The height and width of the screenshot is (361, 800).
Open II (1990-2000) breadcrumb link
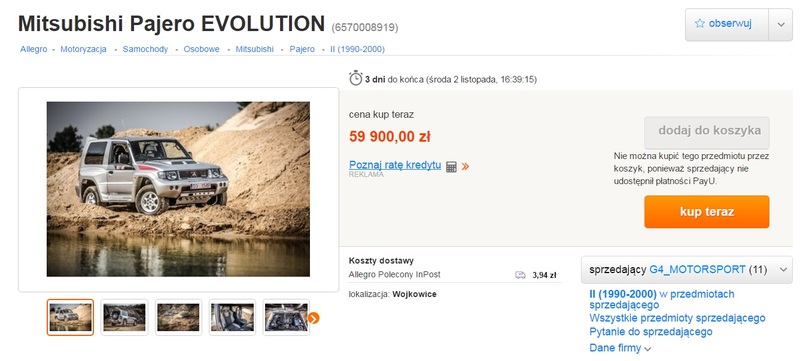[x=358, y=49]
